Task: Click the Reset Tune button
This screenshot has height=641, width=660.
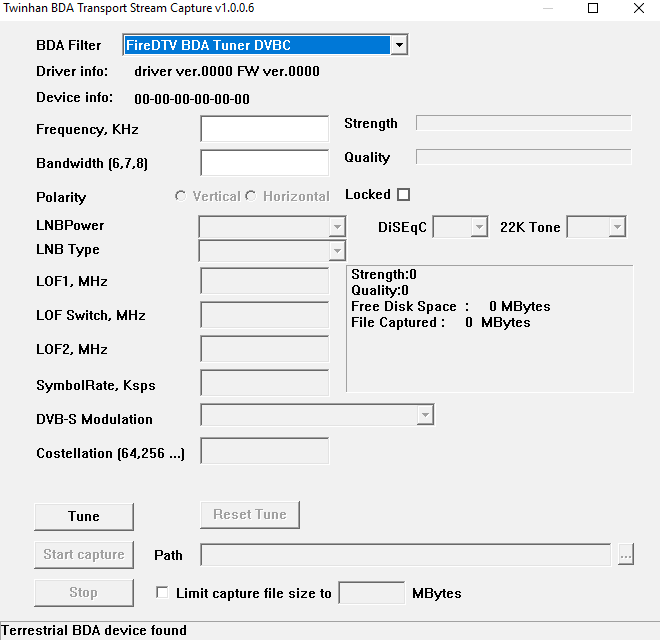Action: [250, 514]
